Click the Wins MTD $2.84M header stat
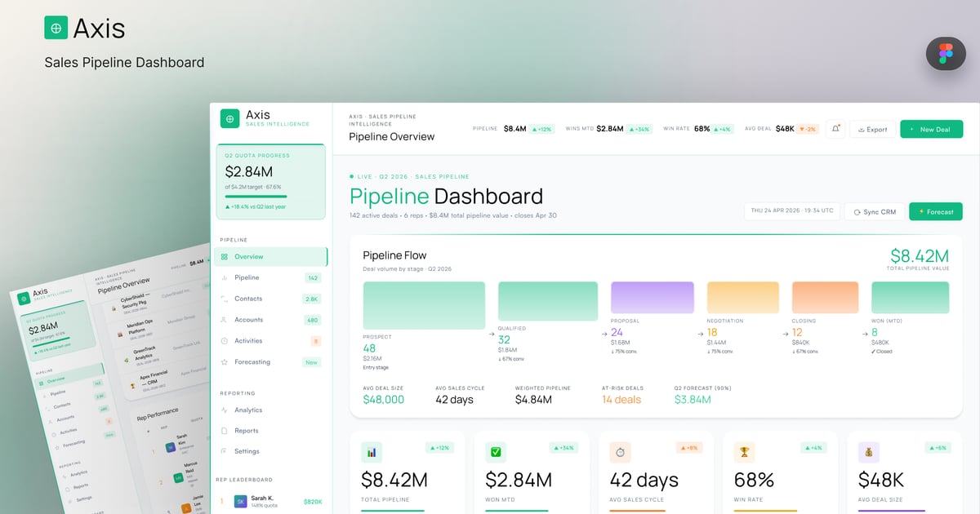The height and width of the screenshot is (514, 980). [x=608, y=129]
